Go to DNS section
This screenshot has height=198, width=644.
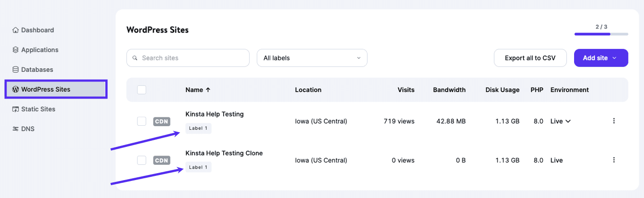[23, 129]
